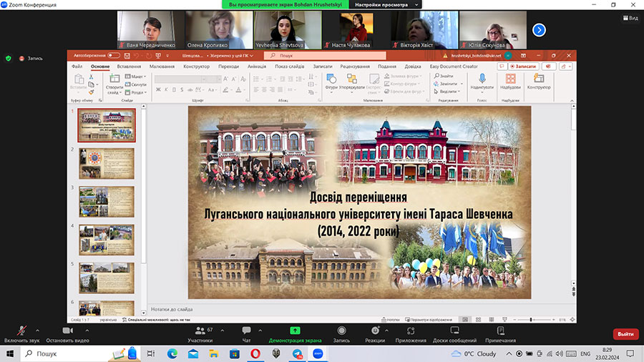Viewport: 644px width, 362px height.
Task: Expand audio options arrow beside microphone
Action: 39,330
